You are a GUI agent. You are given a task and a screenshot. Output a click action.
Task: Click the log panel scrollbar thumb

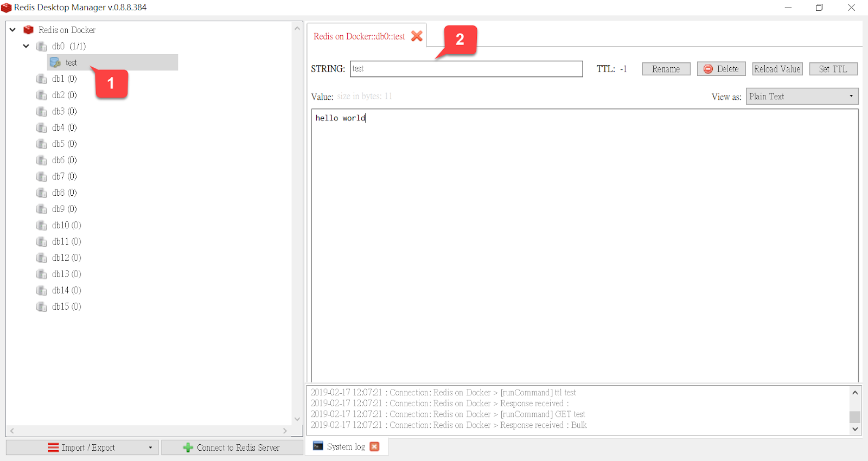[855, 417]
